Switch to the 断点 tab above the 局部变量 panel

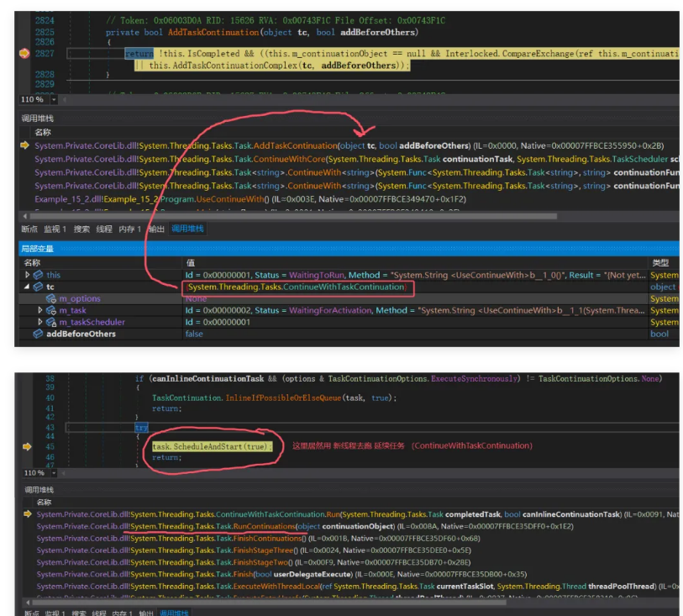[29, 229]
